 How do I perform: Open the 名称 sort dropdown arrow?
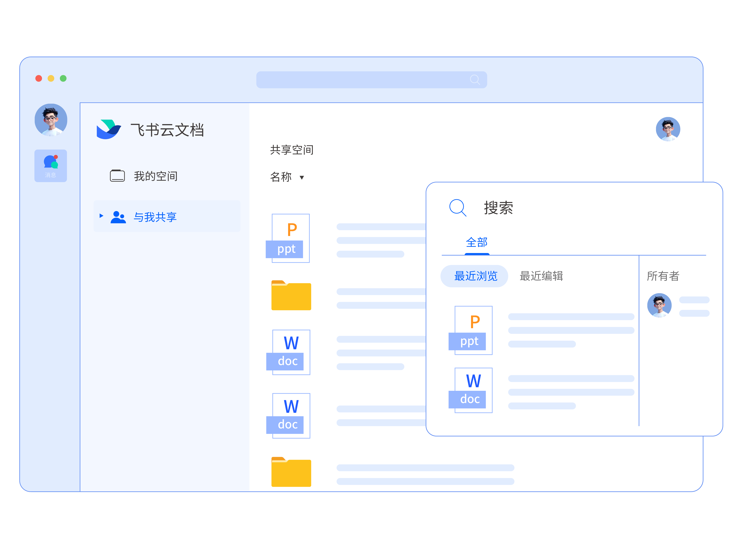302,177
